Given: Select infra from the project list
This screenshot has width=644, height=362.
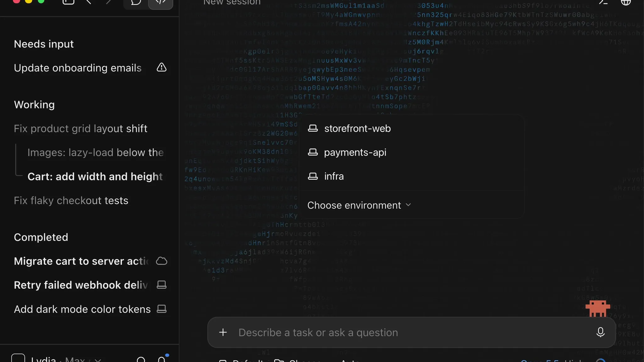Looking at the screenshot, I should 411,176.
